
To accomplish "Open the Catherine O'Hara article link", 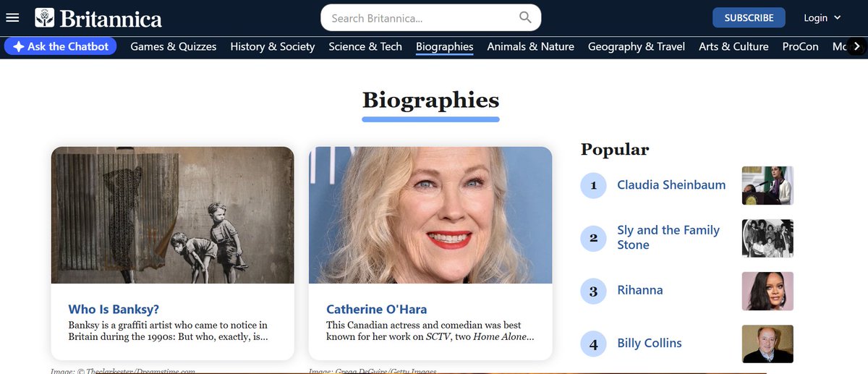I will 377,309.
